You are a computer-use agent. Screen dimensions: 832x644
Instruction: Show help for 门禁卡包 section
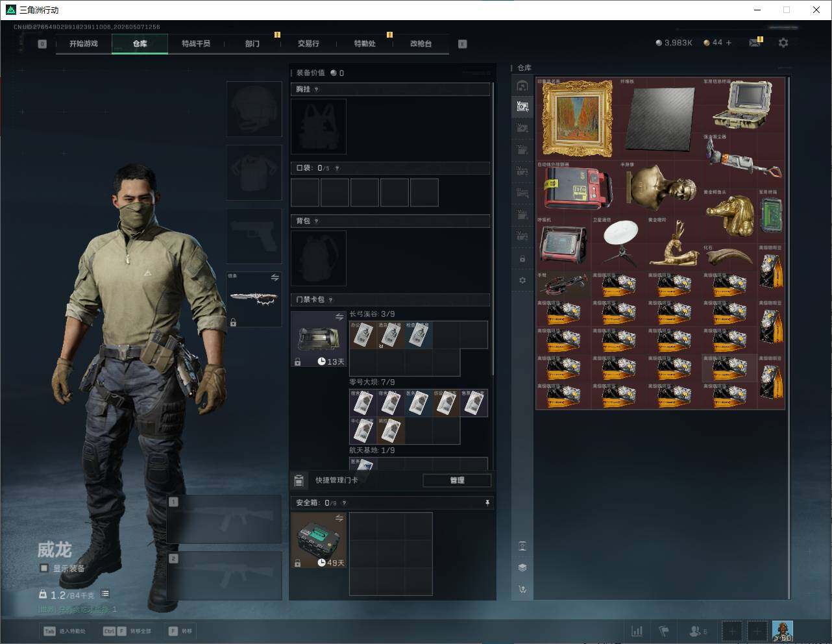click(330, 300)
